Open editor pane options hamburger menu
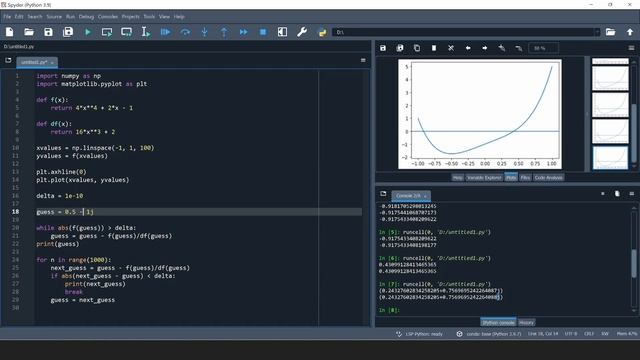Viewport: 640px width, 360px height. pos(363,60)
